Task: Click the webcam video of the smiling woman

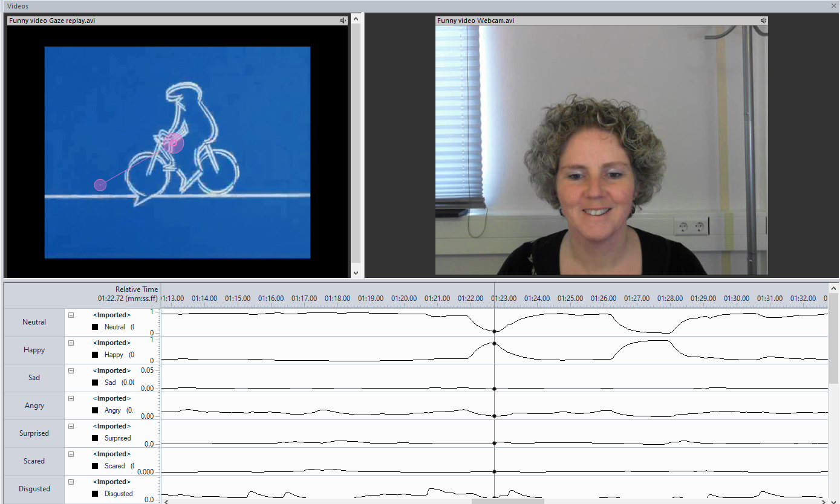Action: click(x=601, y=150)
